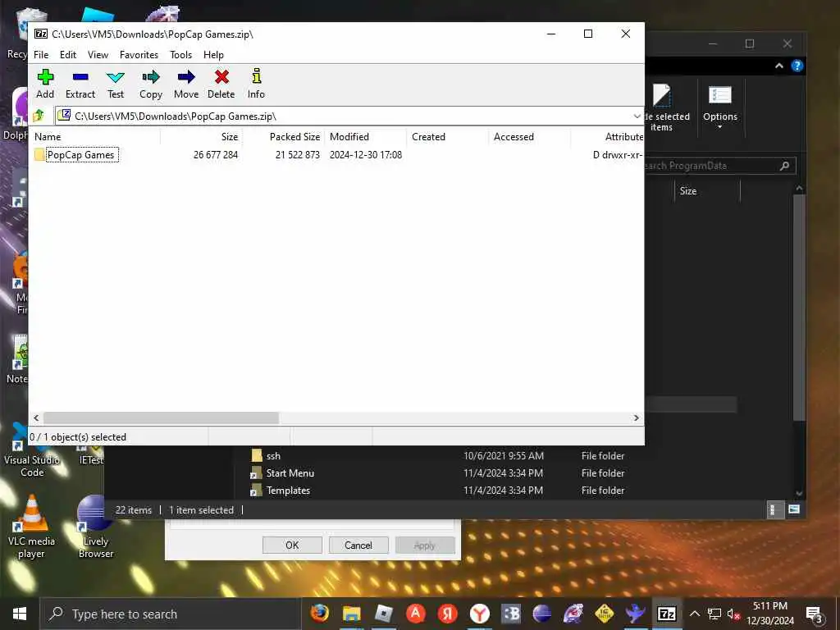Click the archive path address field

(343, 116)
